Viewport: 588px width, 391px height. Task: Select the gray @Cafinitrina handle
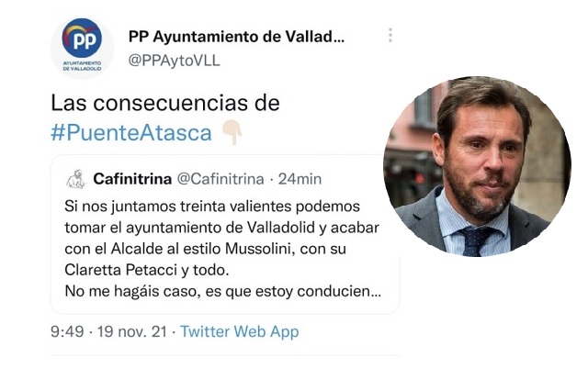(x=220, y=178)
